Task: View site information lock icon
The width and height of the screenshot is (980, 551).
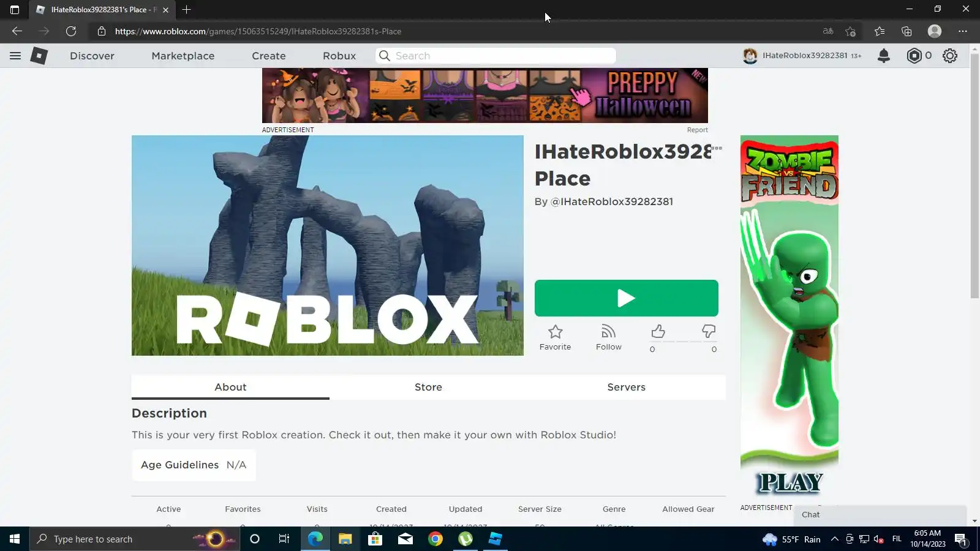Action: coord(102,31)
